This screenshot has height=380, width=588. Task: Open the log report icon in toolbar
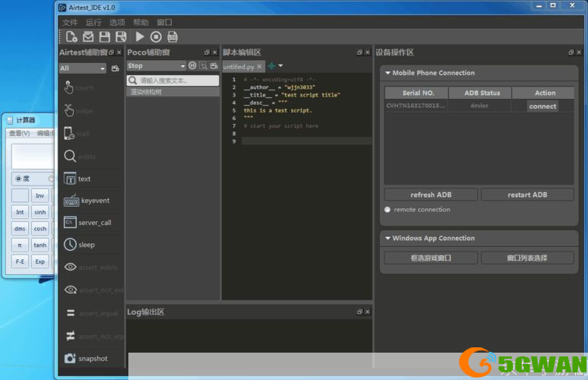click(172, 36)
